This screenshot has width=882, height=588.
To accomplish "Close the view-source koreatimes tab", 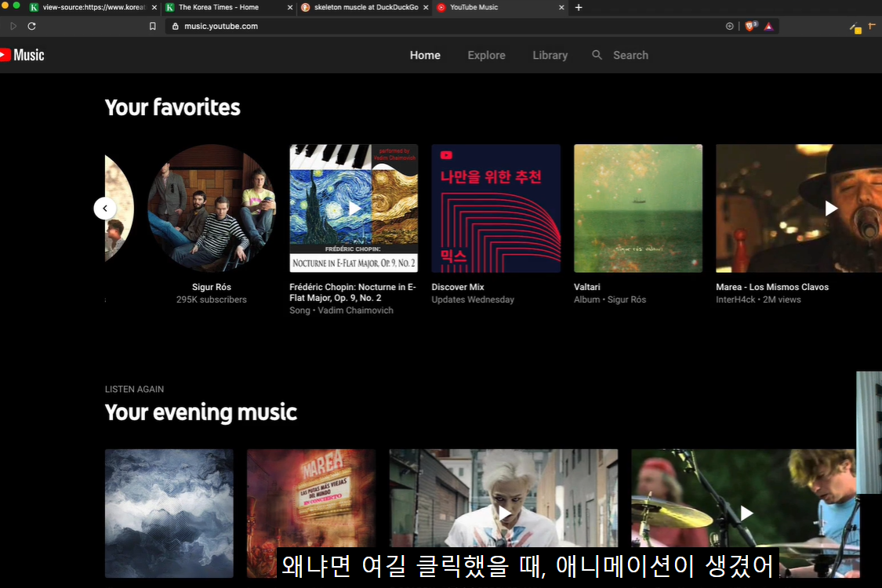I will 154,7.
